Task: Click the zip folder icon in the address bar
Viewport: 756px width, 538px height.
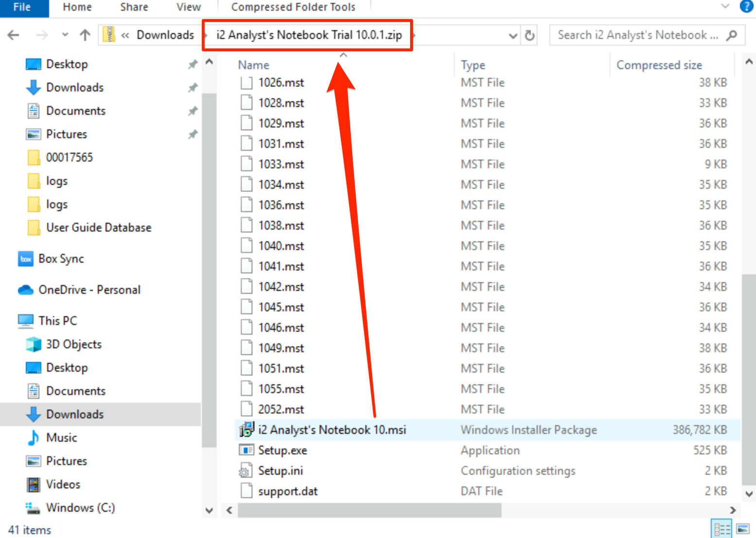Action: click(x=108, y=35)
